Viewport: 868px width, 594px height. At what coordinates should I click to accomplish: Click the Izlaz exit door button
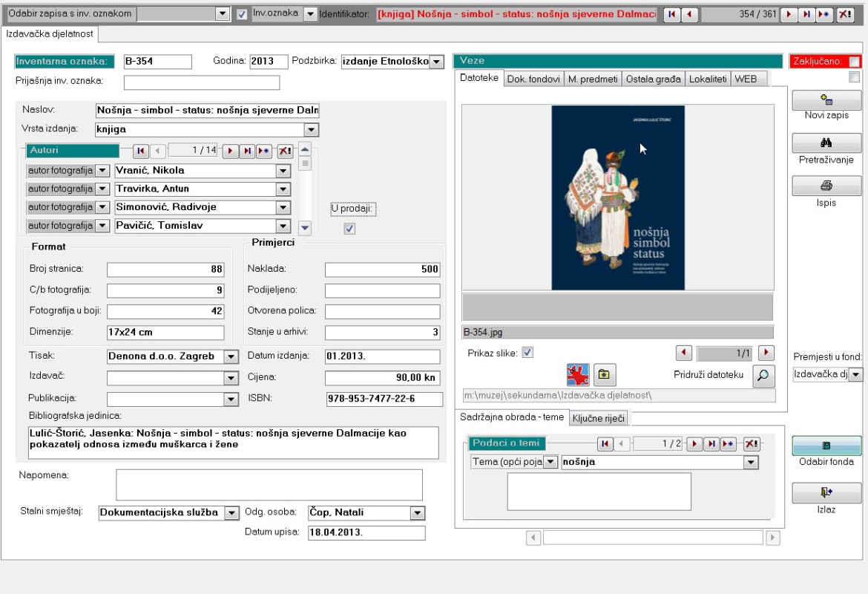pos(826,492)
